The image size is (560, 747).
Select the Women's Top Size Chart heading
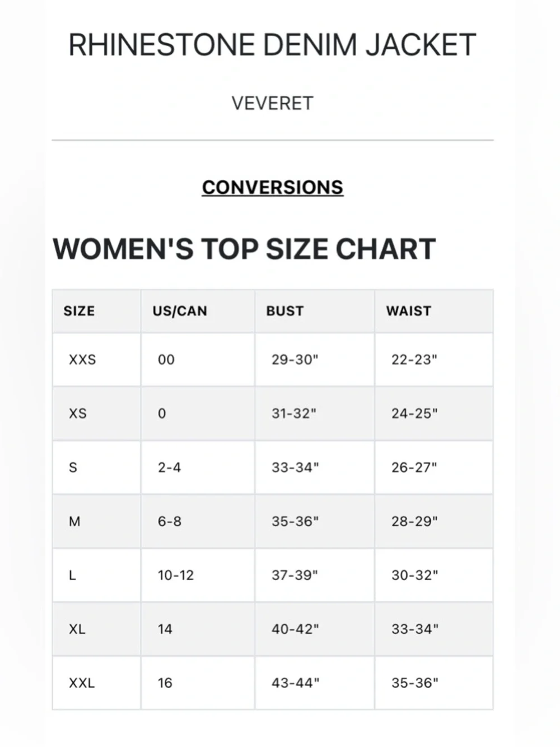pyautogui.click(x=244, y=249)
